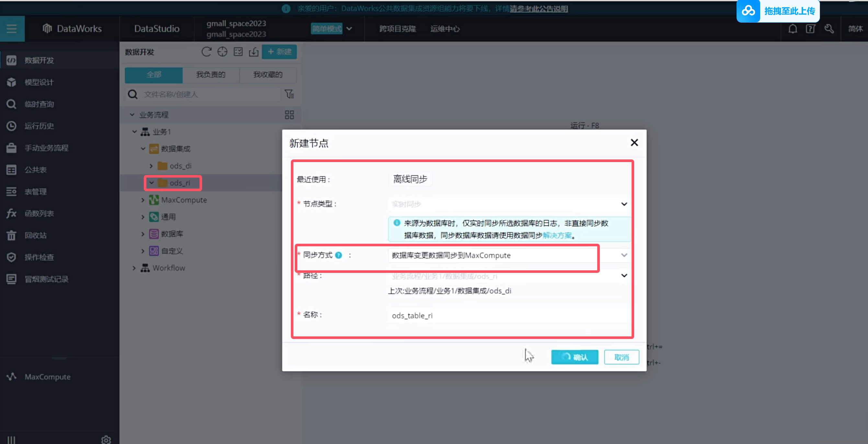Screen dimensions: 868x444
Task: Open the settings gear at sidebar bottom
Action: tap(106, 439)
